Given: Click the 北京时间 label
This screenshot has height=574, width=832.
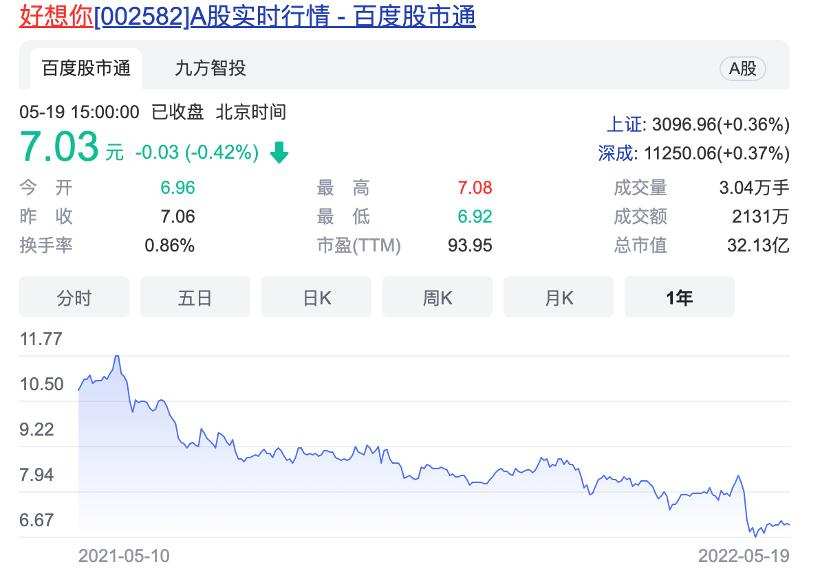Looking at the screenshot, I should [251, 112].
